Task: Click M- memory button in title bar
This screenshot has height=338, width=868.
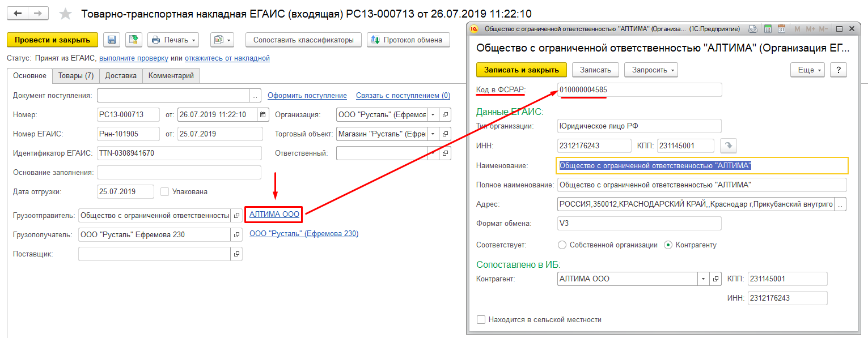Action: click(x=822, y=29)
